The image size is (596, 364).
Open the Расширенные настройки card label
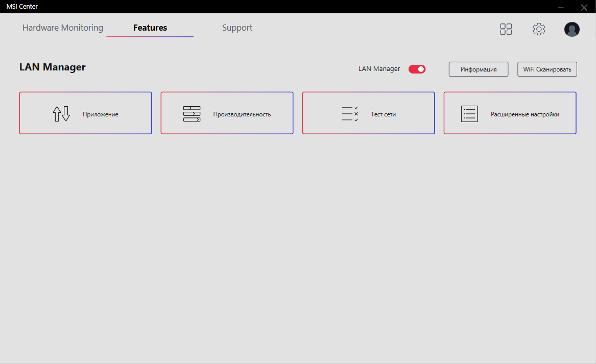525,114
